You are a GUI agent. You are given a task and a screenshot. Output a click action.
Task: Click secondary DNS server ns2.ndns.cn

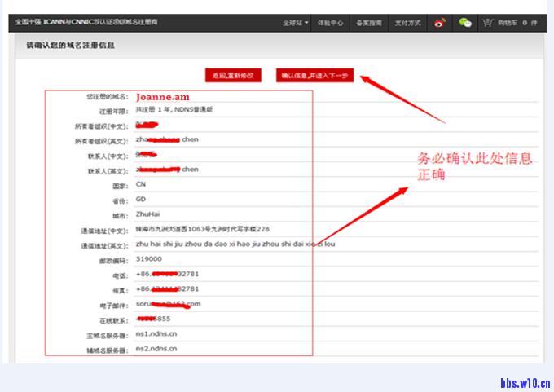tap(156, 348)
